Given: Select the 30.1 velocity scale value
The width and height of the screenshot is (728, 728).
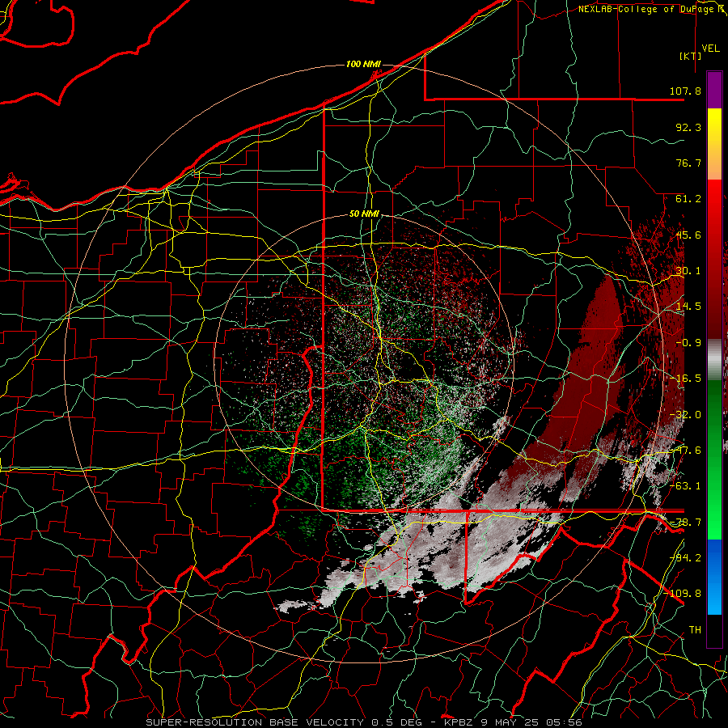Looking at the screenshot, I should point(688,271).
